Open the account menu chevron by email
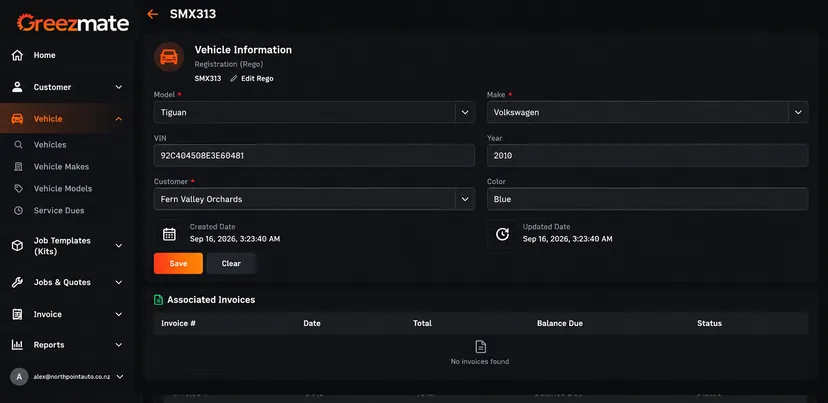 point(120,377)
